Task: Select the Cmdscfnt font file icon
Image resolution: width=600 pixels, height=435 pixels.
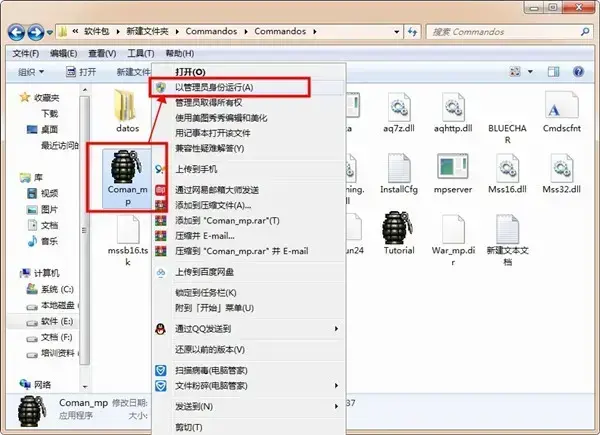Action: [x=561, y=105]
